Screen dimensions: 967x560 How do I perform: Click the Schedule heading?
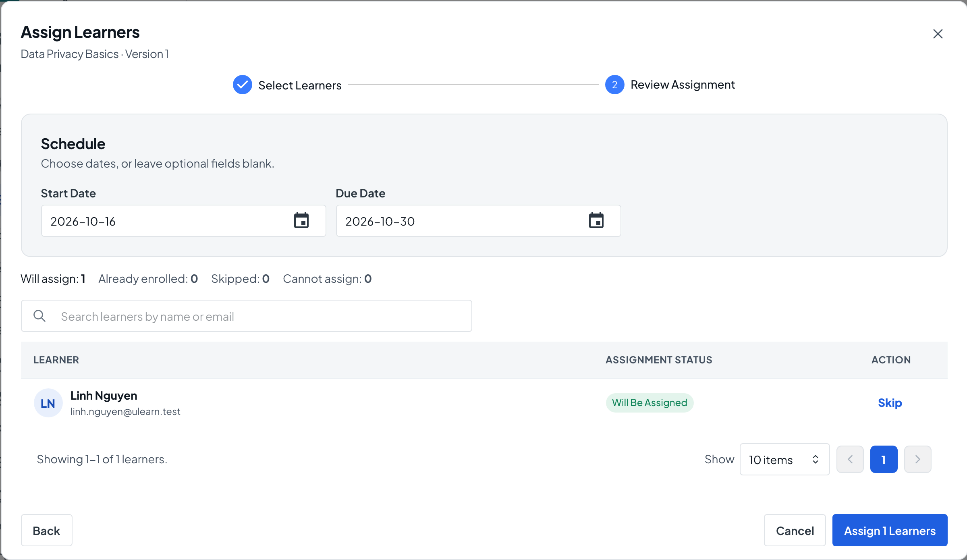[x=73, y=144]
